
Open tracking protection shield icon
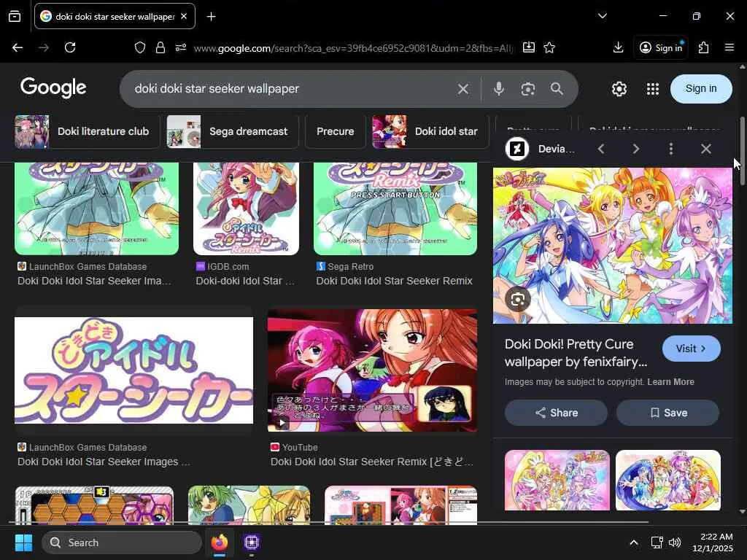(139, 47)
